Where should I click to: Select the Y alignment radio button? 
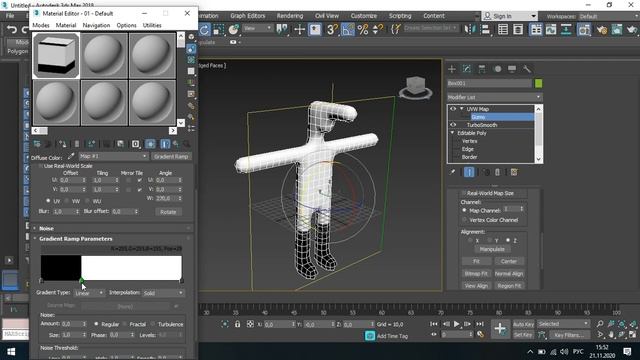489,240
